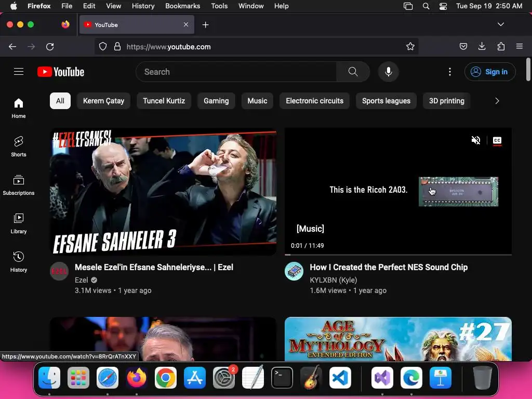This screenshot has width=532, height=399.
Task: Click Sign in button
Action: [x=490, y=72]
